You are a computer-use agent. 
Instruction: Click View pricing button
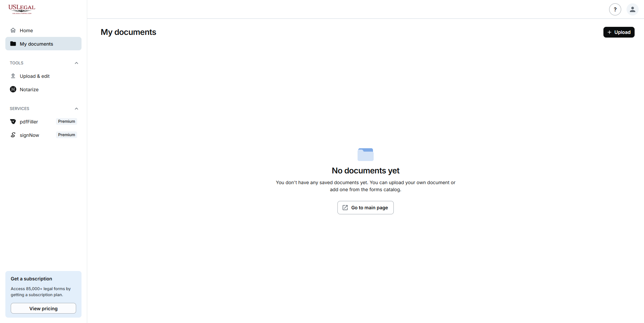tap(43, 309)
